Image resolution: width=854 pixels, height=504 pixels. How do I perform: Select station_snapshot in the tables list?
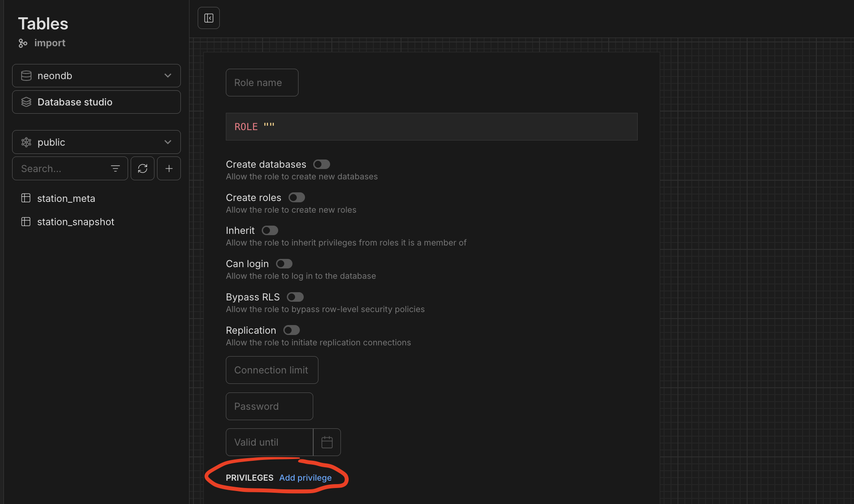[76, 222]
